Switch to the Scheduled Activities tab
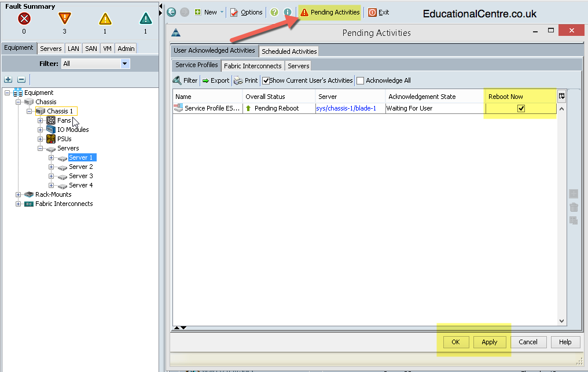 (289, 51)
